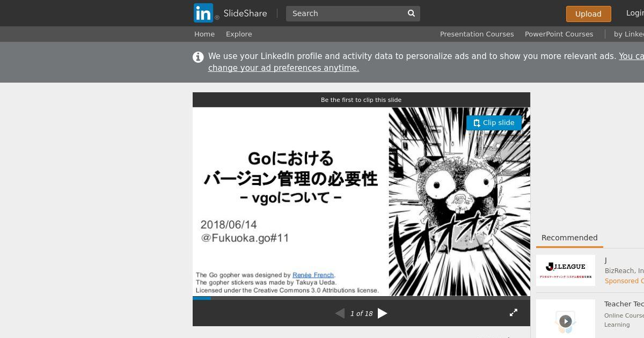Screen dimensions: 644x338
Task: Open fullscreen view of the slideshow
Action: click(514, 312)
